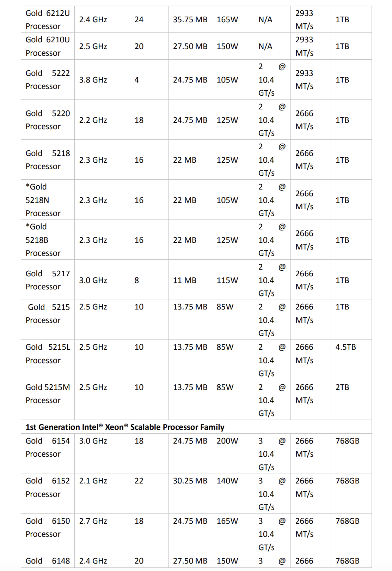392x571 pixels.
Task: Click the 2.2 GHz frequency value
Action: tap(93, 120)
